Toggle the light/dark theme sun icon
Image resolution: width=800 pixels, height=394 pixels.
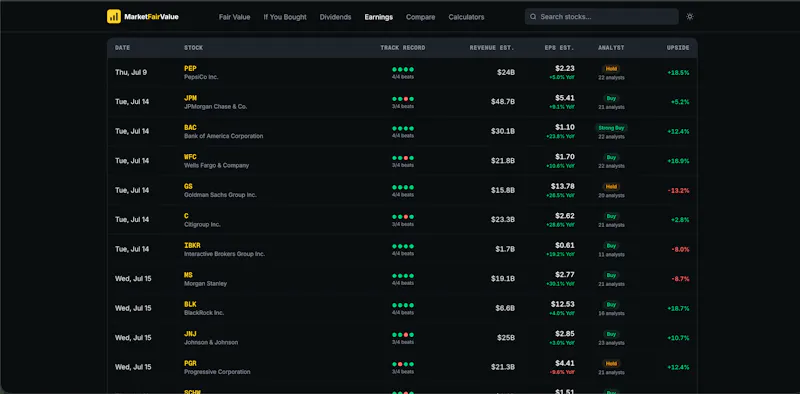tap(690, 17)
